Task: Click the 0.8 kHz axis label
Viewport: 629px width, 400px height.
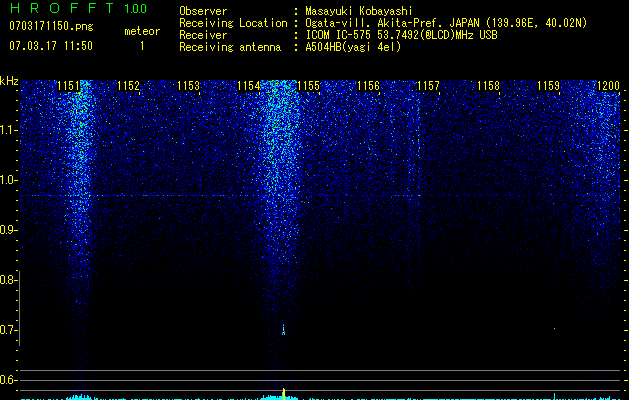Action: (x=8, y=280)
